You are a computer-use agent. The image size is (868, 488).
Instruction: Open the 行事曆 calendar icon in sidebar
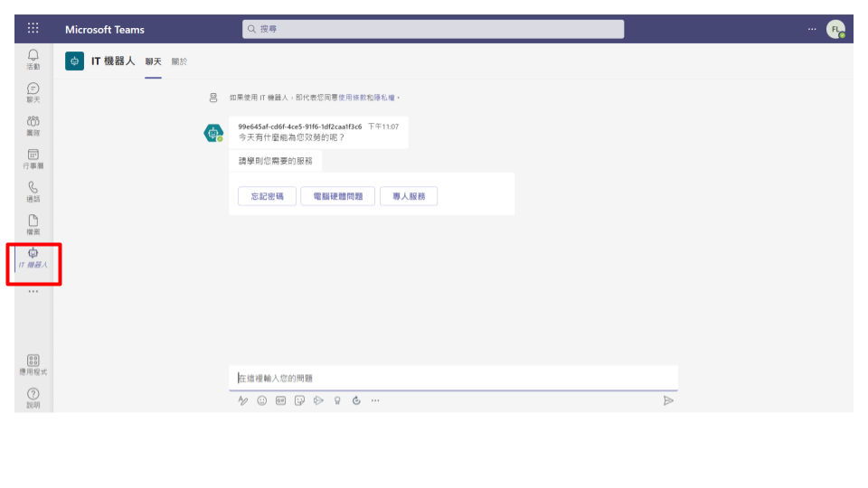33,159
